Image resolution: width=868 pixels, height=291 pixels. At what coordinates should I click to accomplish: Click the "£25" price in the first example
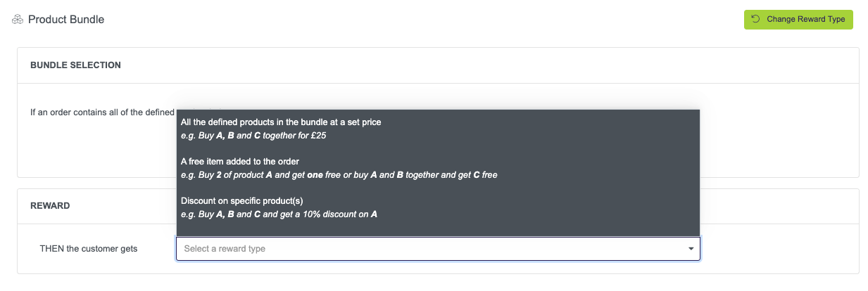coord(318,136)
